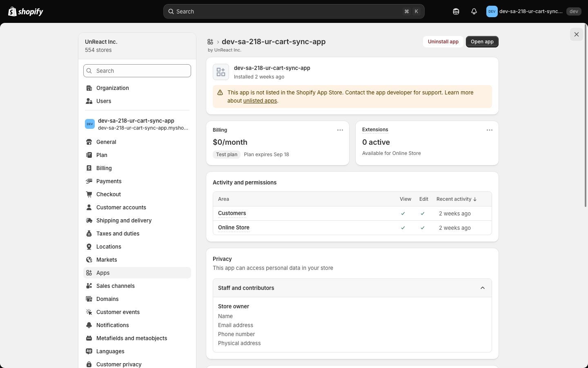Open the notifications bell
The width and height of the screenshot is (588, 368).
474,11
